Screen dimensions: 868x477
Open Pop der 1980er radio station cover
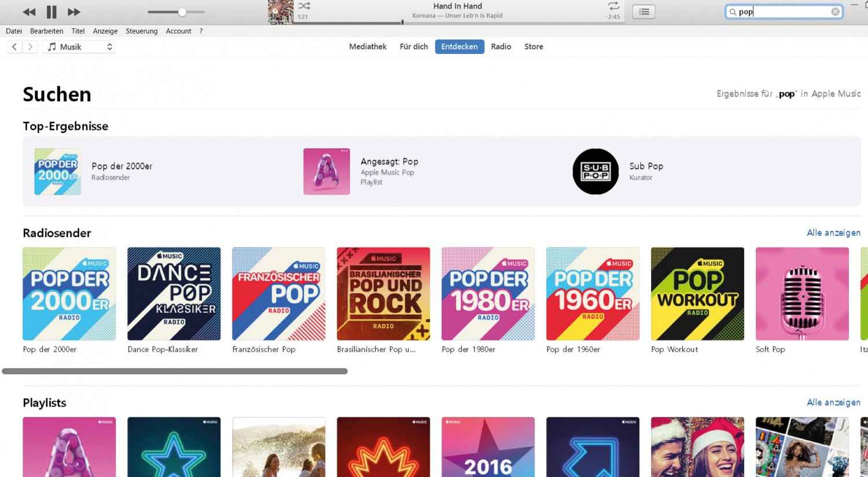point(488,294)
